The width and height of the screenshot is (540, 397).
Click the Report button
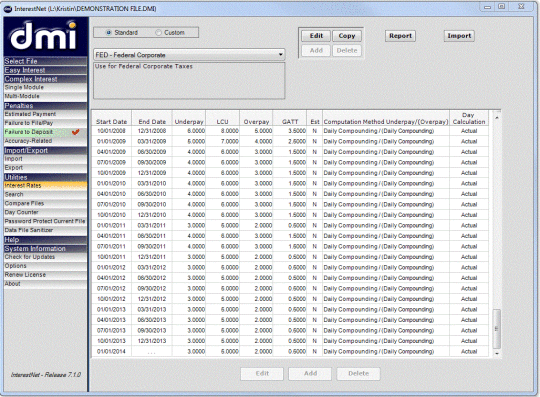click(x=400, y=36)
